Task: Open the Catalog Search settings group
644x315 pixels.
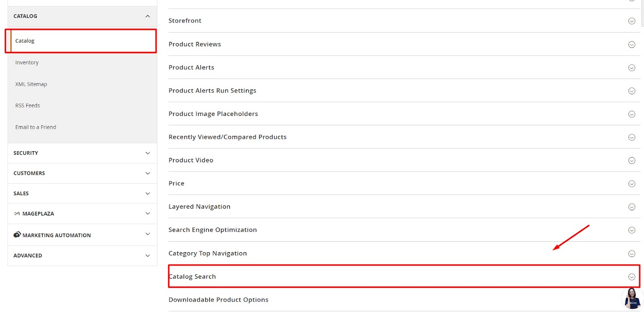Action: click(404, 276)
